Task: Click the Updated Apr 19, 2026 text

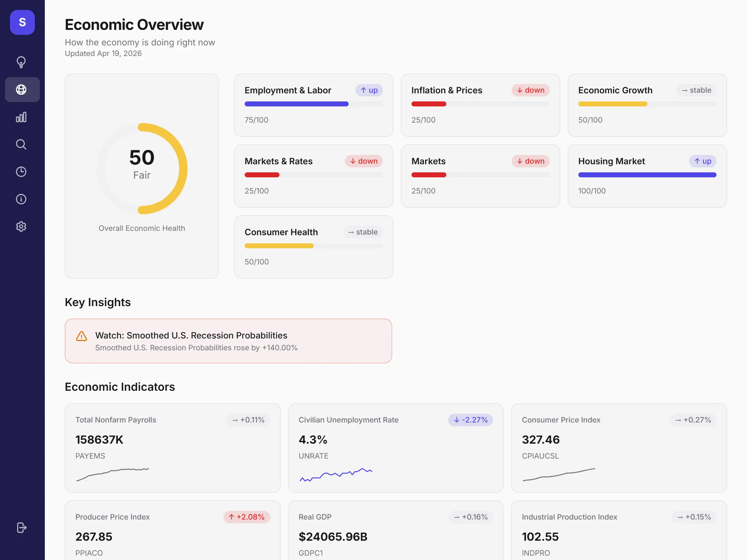Action: 103,53
